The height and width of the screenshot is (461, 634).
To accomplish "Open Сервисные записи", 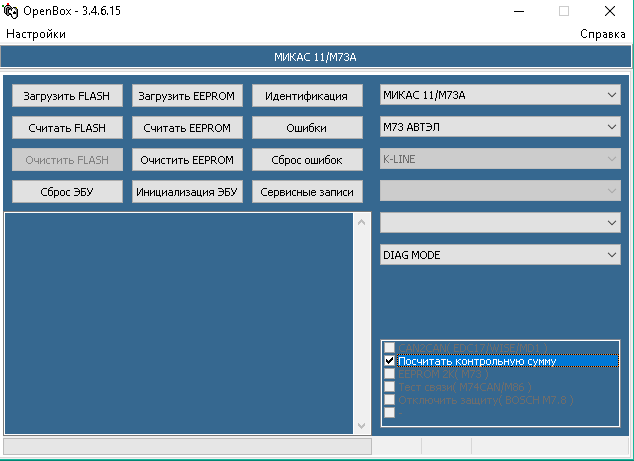I will [307, 192].
